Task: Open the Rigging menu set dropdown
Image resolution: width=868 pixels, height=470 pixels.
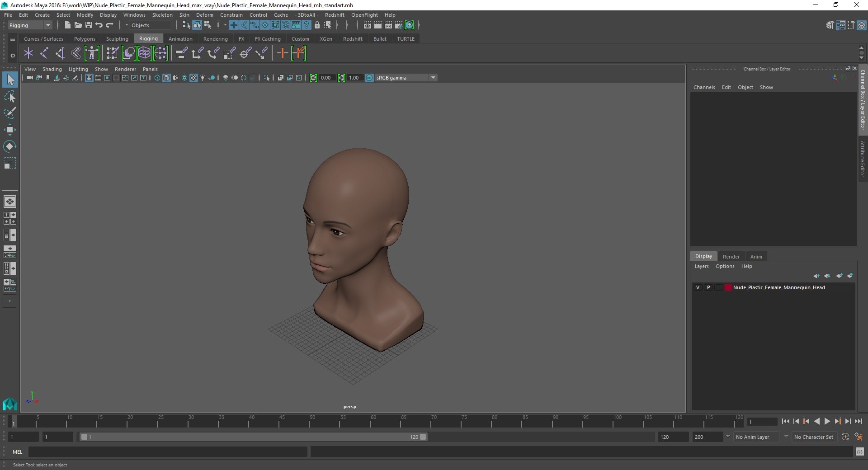Action: click(30, 25)
